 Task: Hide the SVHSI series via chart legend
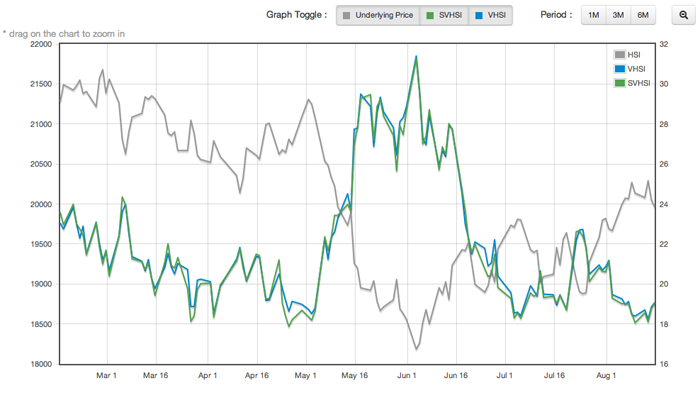click(x=633, y=83)
